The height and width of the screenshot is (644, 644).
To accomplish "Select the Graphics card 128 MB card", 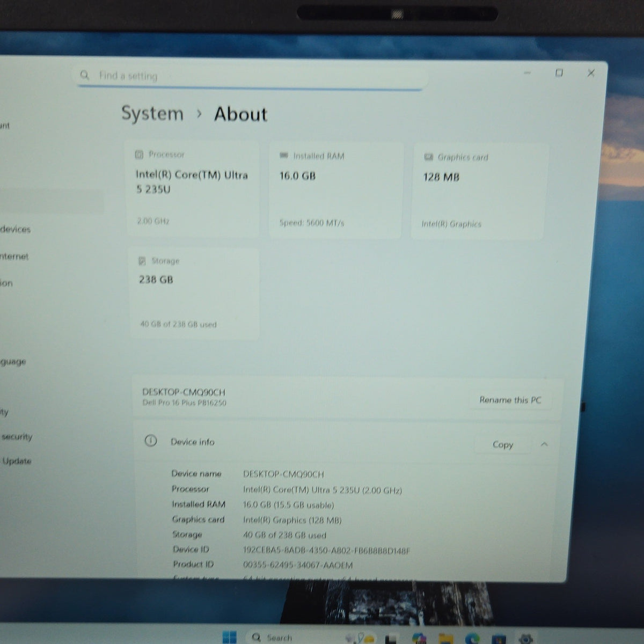I will click(479, 192).
